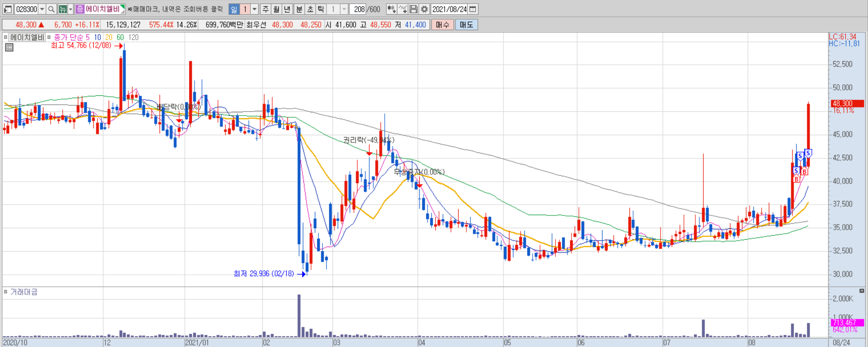
Task: Click the orange 20-day average number
Action: tap(109, 37)
